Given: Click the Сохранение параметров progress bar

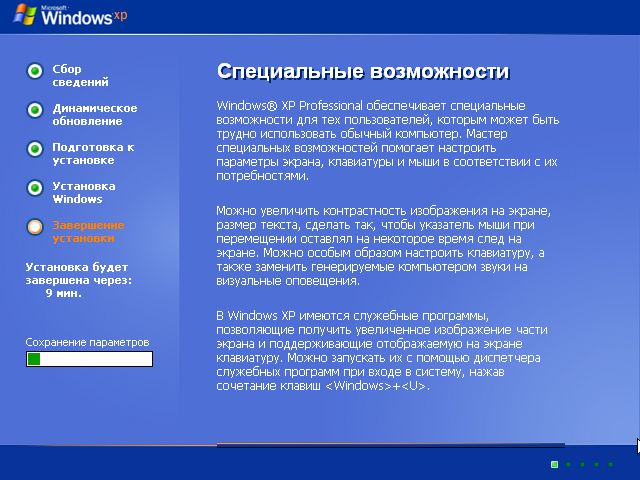Looking at the screenshot, I should (89, 359).
